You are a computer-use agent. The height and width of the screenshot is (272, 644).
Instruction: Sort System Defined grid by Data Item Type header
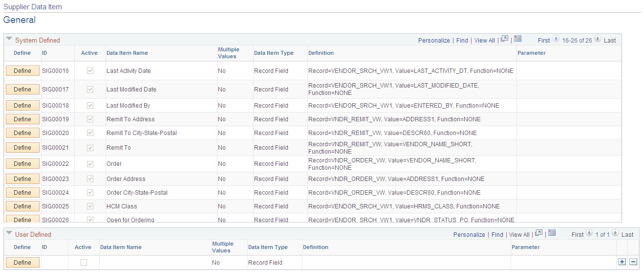pos(274,53)
